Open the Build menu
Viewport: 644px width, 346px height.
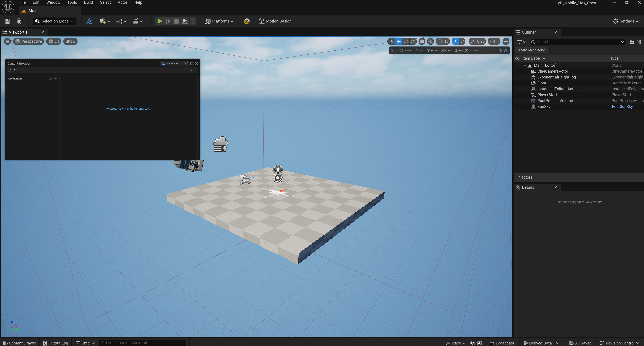click(x=88, y=3)
